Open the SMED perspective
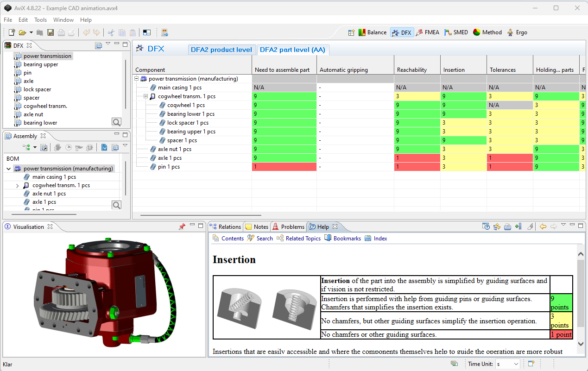 pos(456,32)
